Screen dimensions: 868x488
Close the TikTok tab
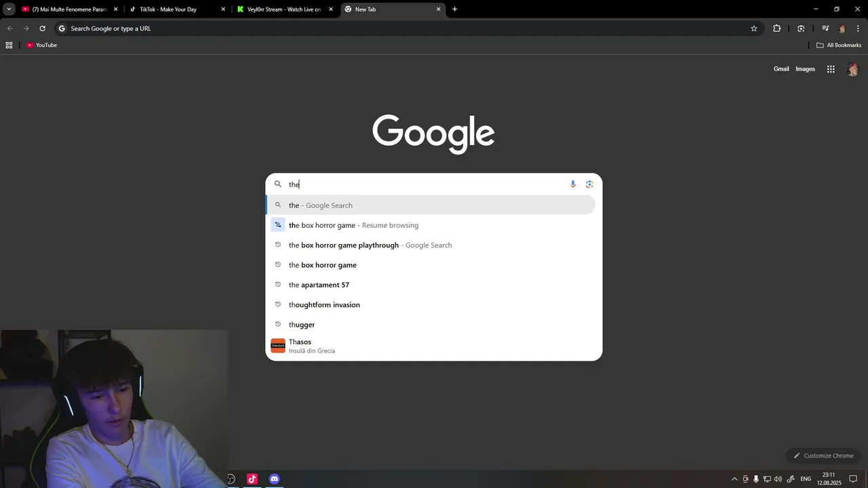point(223,9)
